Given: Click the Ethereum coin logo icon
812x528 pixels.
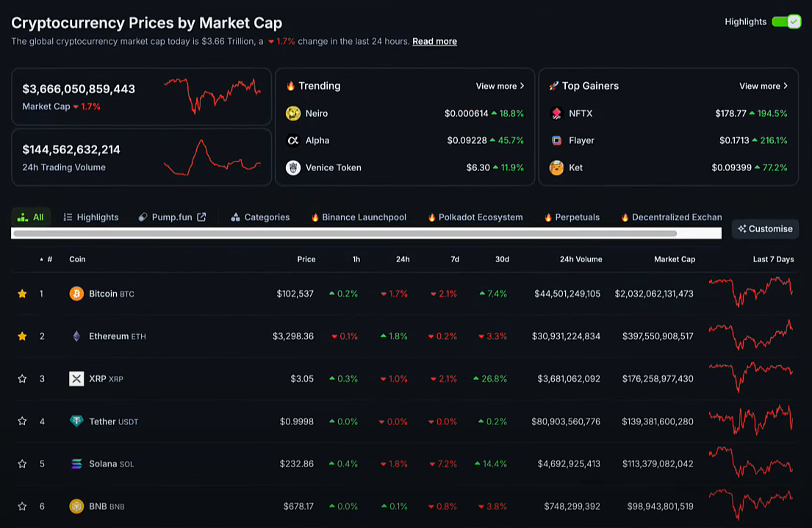Looking at the screenshot, I should tap(76, 336).
